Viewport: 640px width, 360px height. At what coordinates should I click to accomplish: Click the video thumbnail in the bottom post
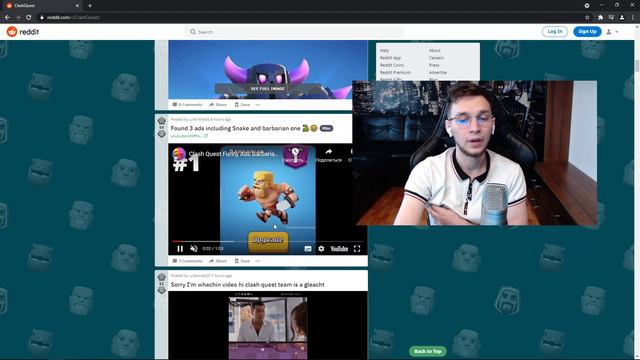pos(268,325)
